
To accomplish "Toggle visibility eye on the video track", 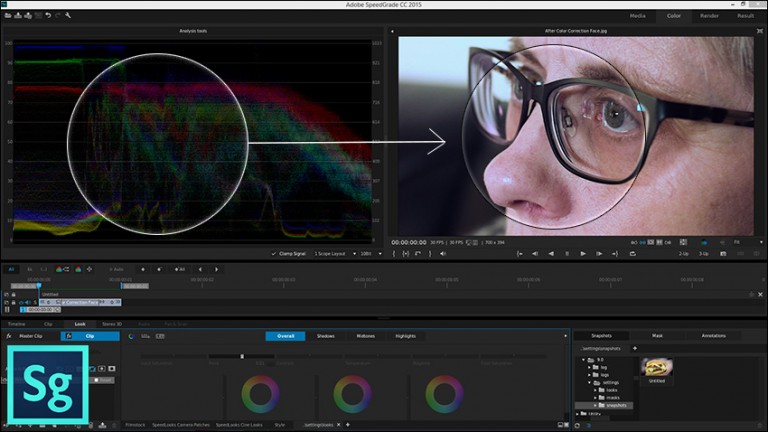I will coord(21,302).
